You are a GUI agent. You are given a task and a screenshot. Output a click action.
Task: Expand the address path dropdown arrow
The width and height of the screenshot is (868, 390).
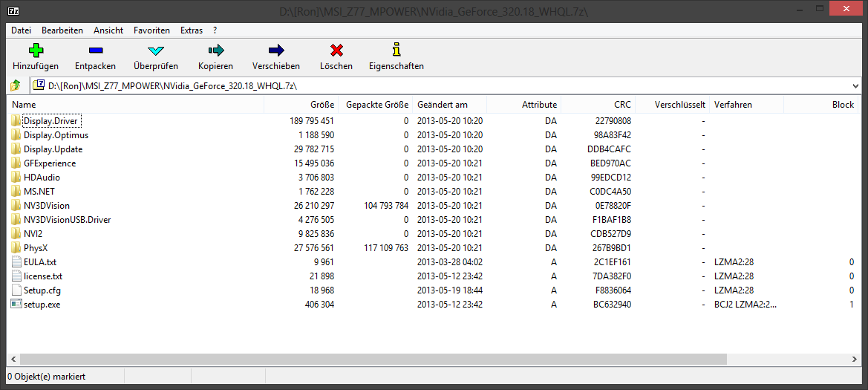(856, 86)
